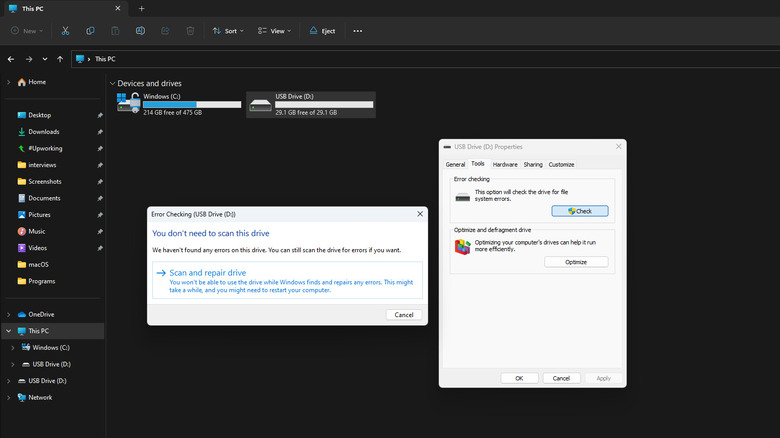
Task: Expand OneDrive in the navigation pane
Action: [x=10, y=314]
